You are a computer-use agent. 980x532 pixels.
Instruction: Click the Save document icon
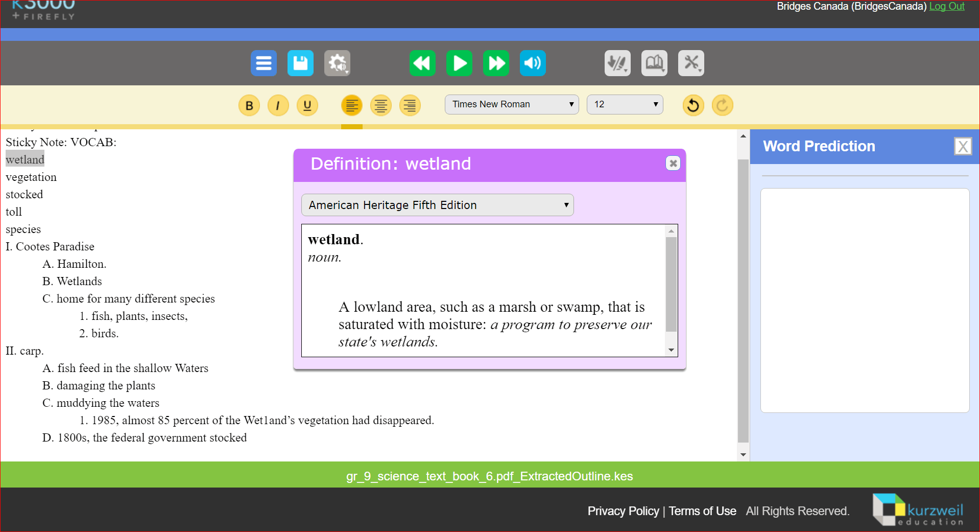coord(300,63)
